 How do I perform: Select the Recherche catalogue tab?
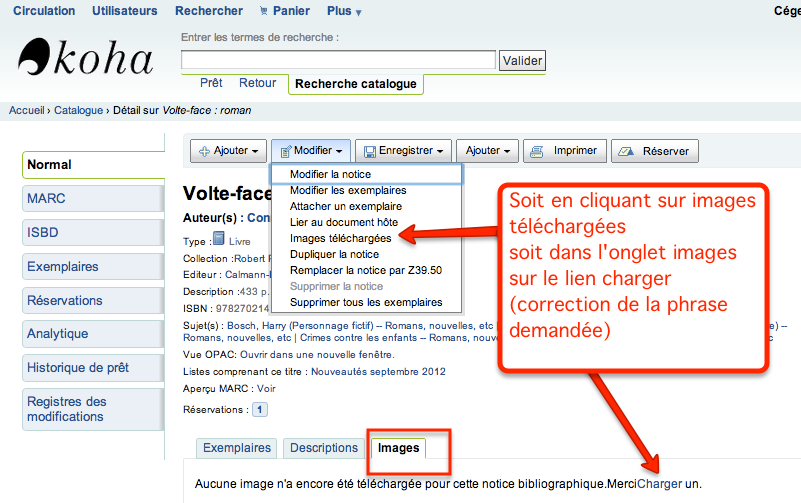(356, 84)
